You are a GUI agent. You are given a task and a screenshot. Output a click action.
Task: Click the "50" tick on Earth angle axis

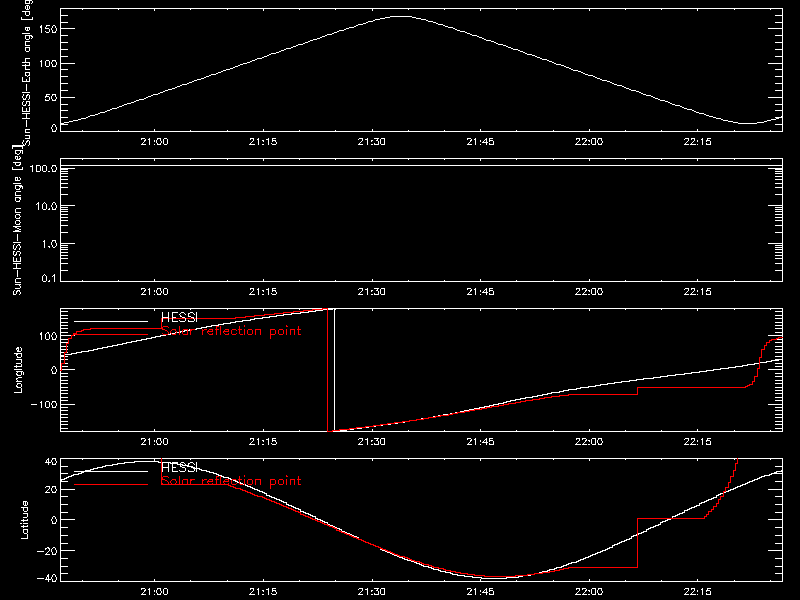tap(51, 97)
